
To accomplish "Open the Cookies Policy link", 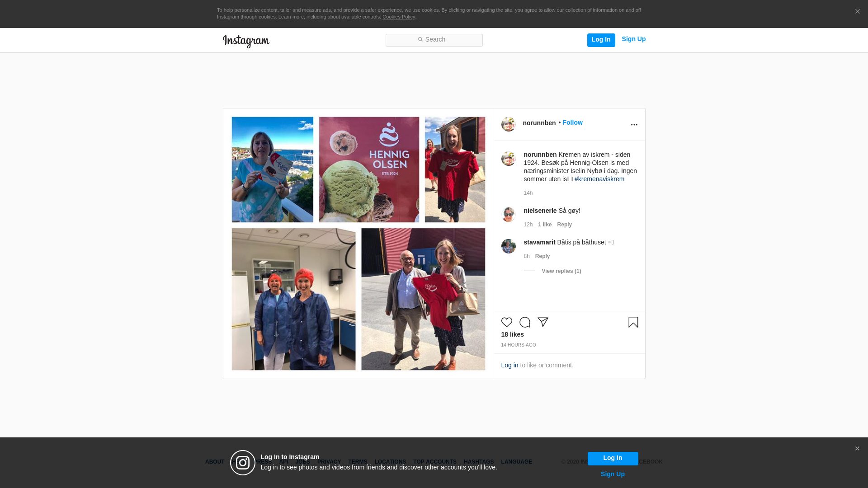I will coord(399,17).
